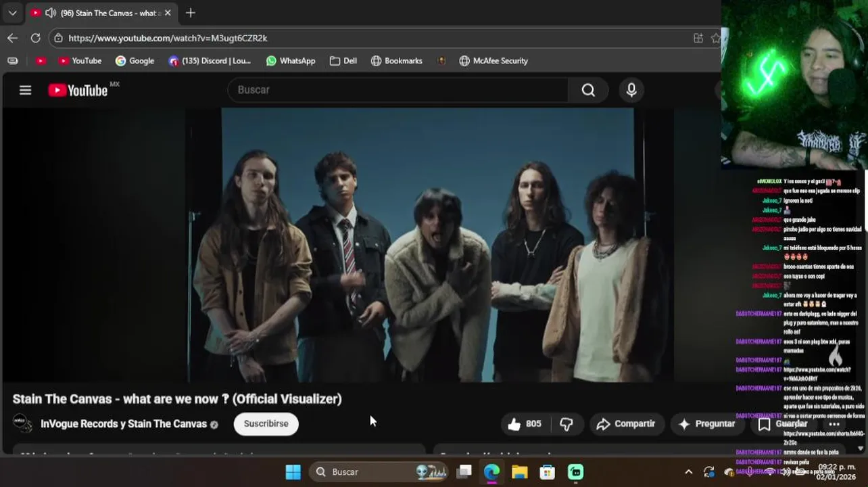Mute tab via the speaker icon
The image size is (868, 487).
(51, 13)
